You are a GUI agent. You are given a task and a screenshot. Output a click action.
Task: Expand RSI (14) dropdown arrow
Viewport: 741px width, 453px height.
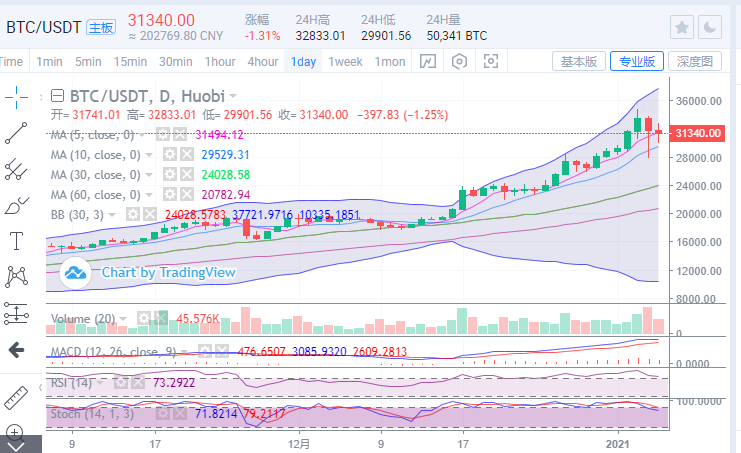[x=100, y=383]
